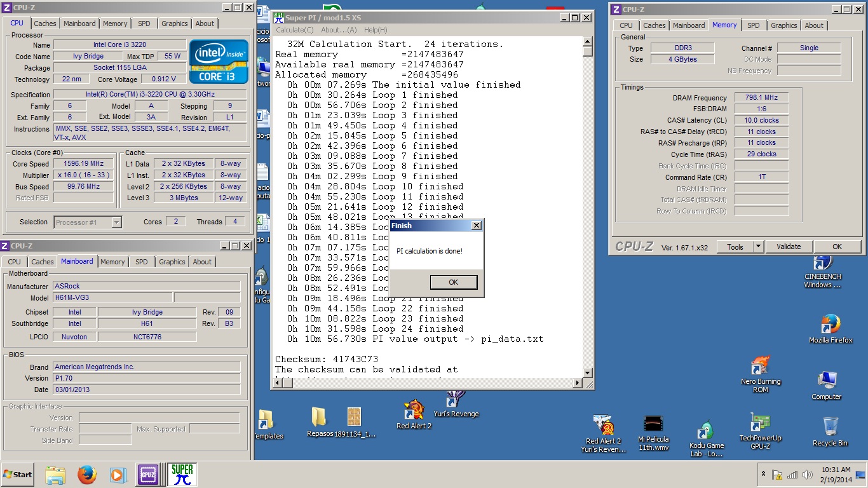Select the Computer desktop icon

[827, 385]
